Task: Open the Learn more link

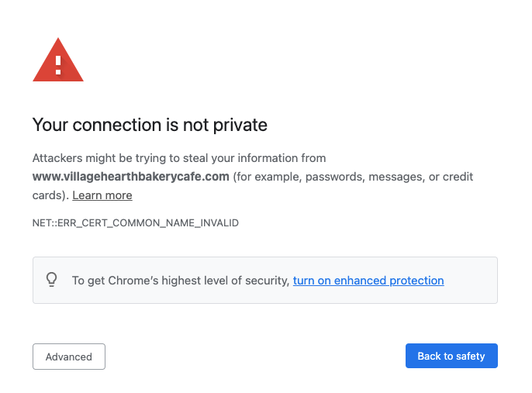Action: tap(102, 195)
